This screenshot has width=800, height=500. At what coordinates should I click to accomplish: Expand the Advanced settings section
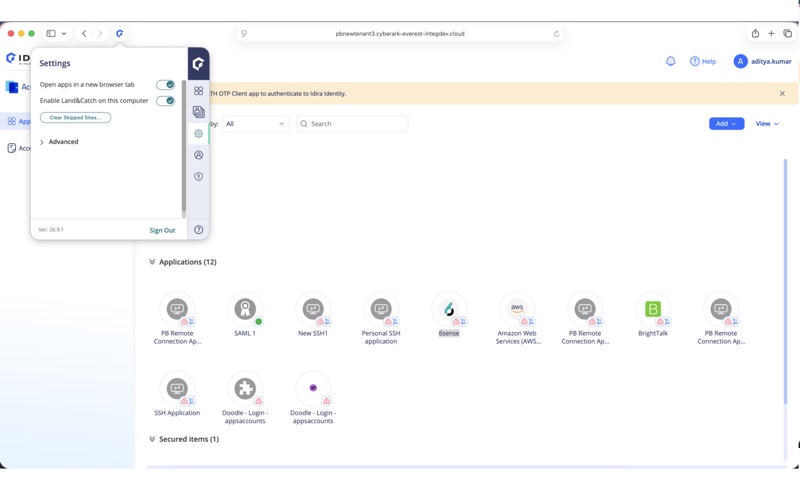pyautogui.click(x=59, y=142)
